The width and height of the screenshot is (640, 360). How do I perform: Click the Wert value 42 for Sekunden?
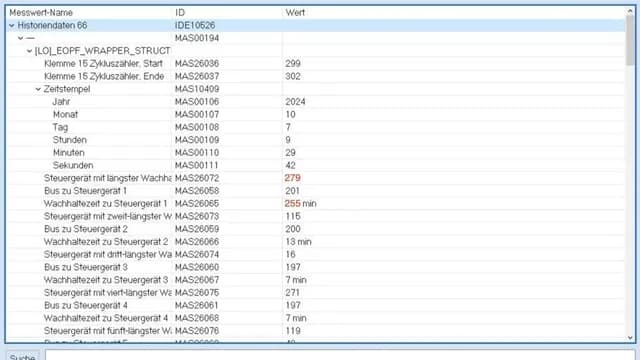point(291,165)
